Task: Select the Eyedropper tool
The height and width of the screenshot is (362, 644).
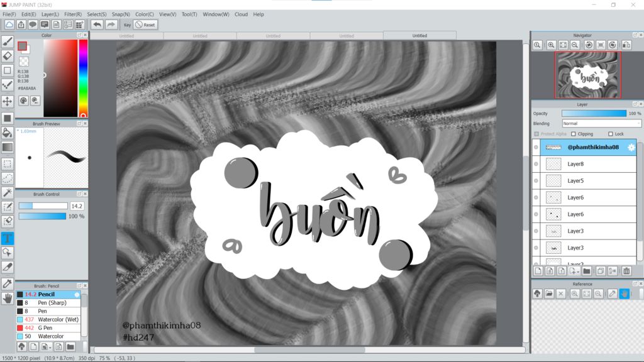Action: 8,283
